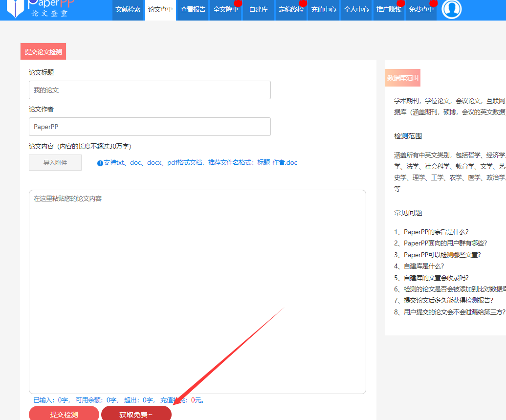This screenshot has width=506, height=420.
Task: Click the blue info icon beside file formats
Action: coord(100,163)
